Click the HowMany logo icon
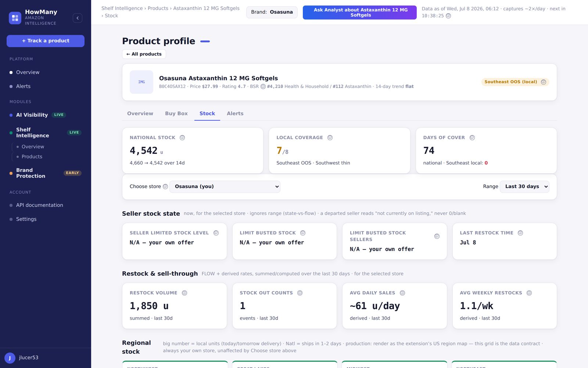588x368 pixels. click(15, 18)
